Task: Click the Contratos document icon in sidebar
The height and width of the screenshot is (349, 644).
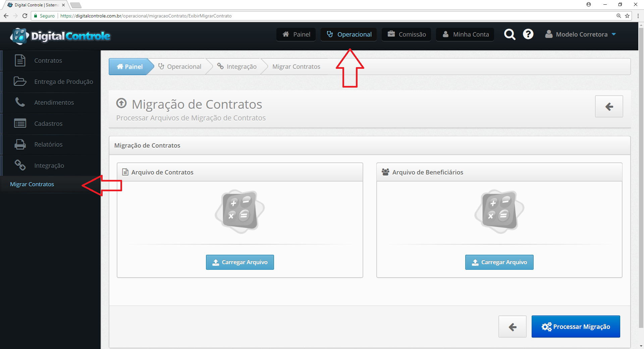Action: tap(20, 60)
